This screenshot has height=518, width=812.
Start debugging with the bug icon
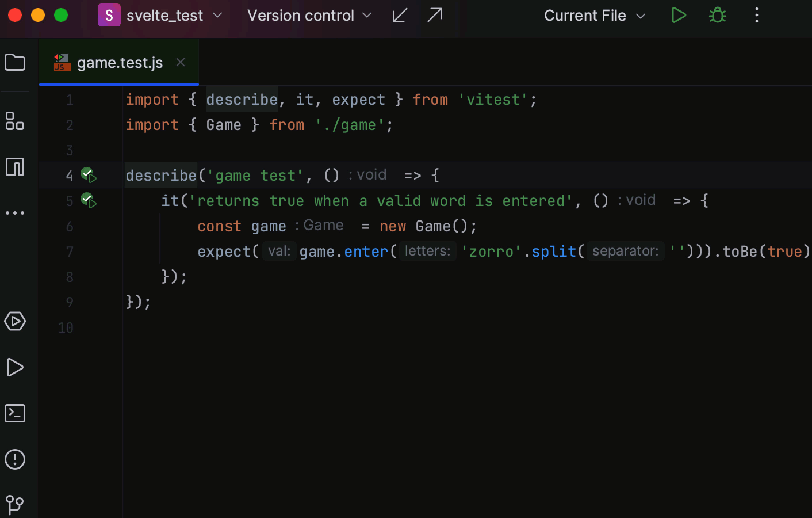(x=717, y=15)
